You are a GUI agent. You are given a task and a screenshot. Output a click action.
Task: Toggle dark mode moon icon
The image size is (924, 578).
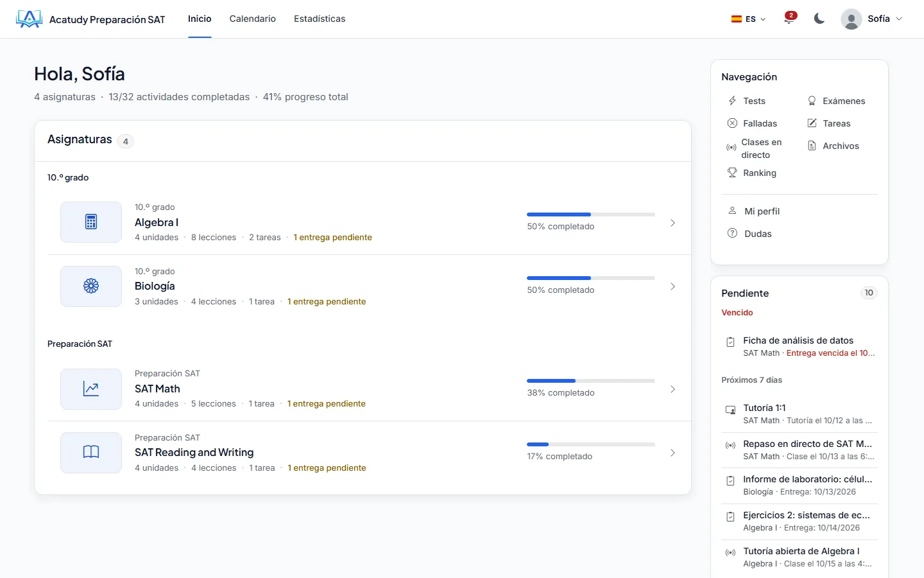819,19
